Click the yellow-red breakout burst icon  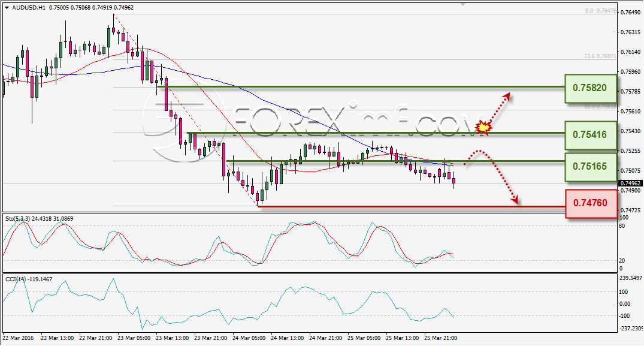tap(484, 128)
